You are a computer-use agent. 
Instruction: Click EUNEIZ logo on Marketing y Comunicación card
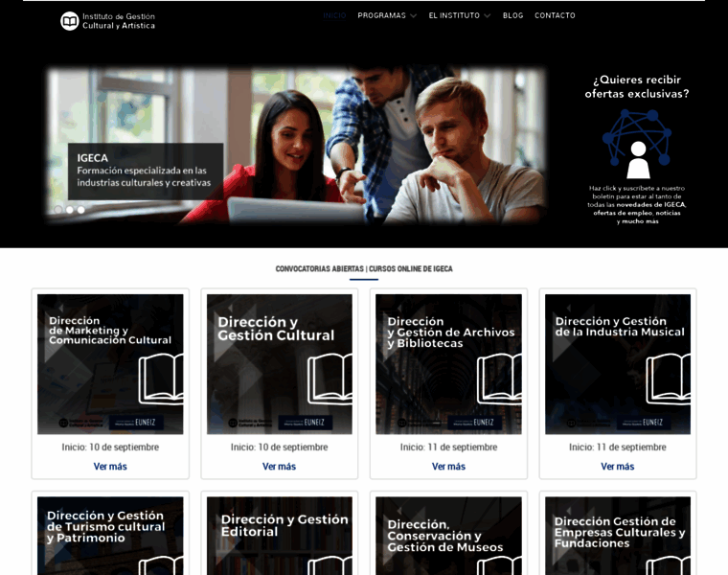tap(136, 423)
